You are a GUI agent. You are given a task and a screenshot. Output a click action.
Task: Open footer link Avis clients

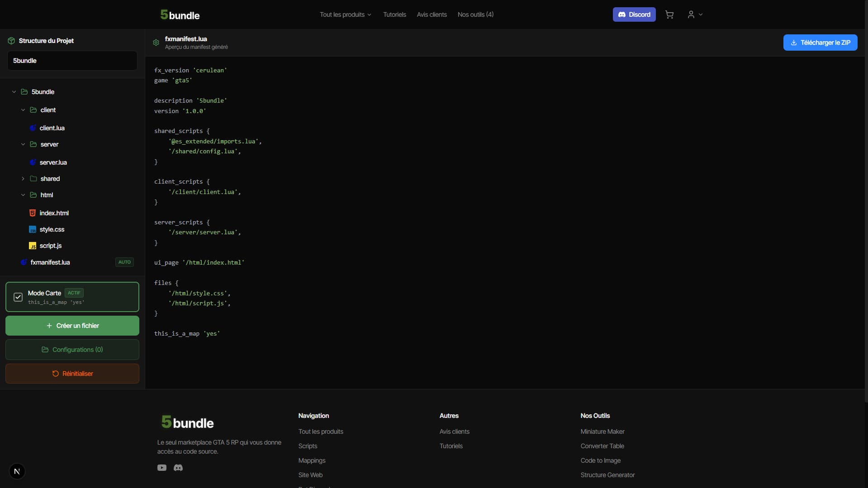click(454, 431)
